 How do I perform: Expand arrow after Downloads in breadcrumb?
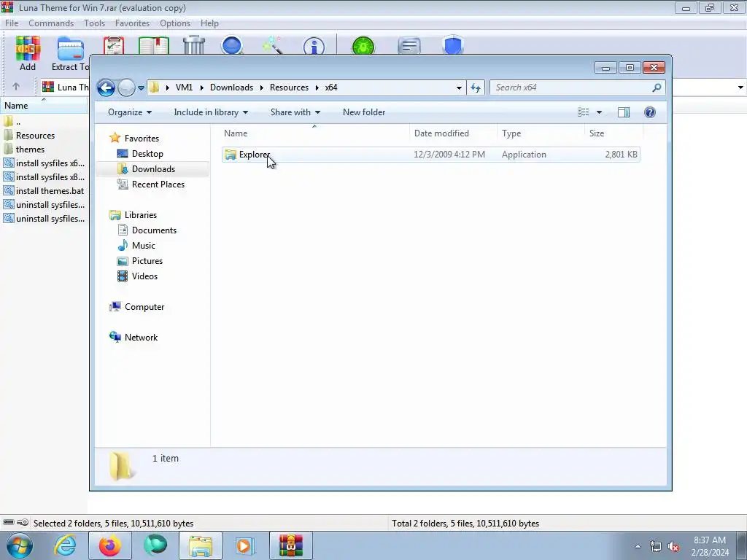(262, 87)
